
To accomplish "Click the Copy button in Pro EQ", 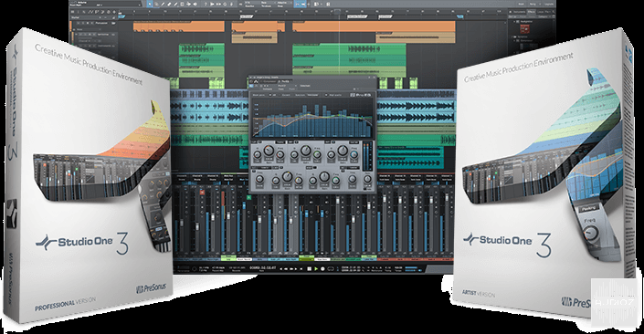I will [x=281, y=89].
